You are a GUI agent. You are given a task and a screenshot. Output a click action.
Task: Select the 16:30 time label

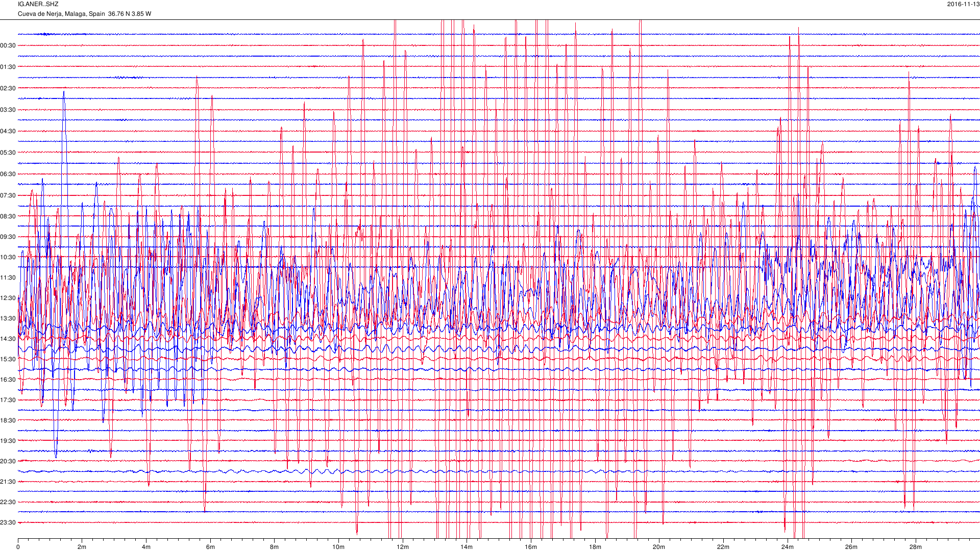8,380
